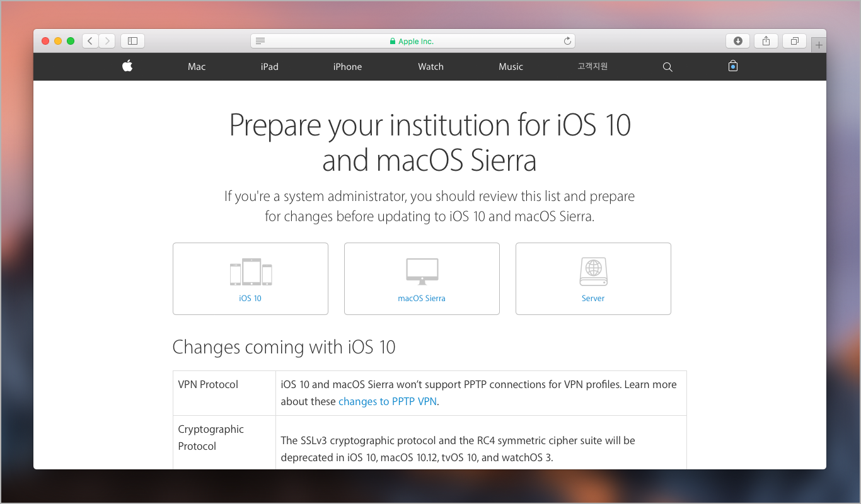Select the iOS 10 card label

point(250,299)
